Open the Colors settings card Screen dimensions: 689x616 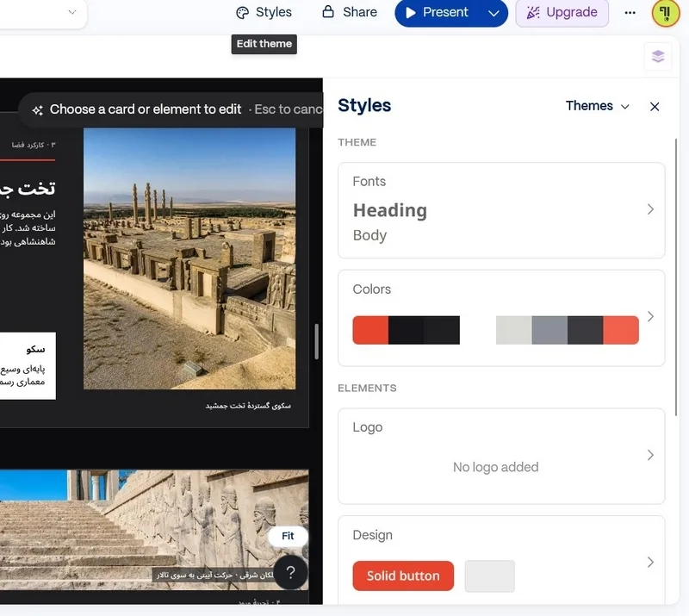(501, 318)
